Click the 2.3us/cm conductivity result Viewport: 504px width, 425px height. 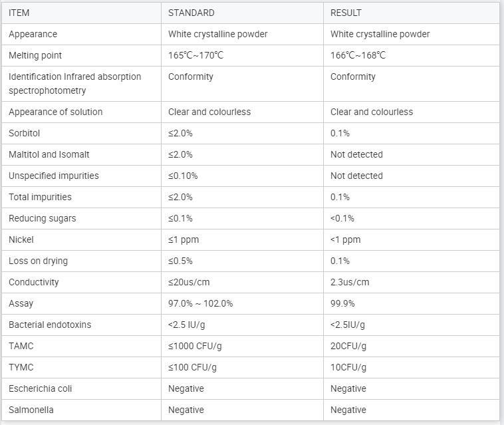pyautogui.click(x=350, y=282)
